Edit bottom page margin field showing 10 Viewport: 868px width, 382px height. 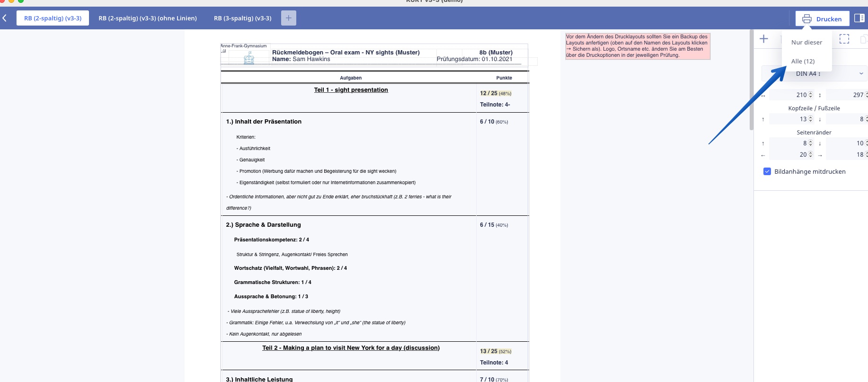click(847, 143)
